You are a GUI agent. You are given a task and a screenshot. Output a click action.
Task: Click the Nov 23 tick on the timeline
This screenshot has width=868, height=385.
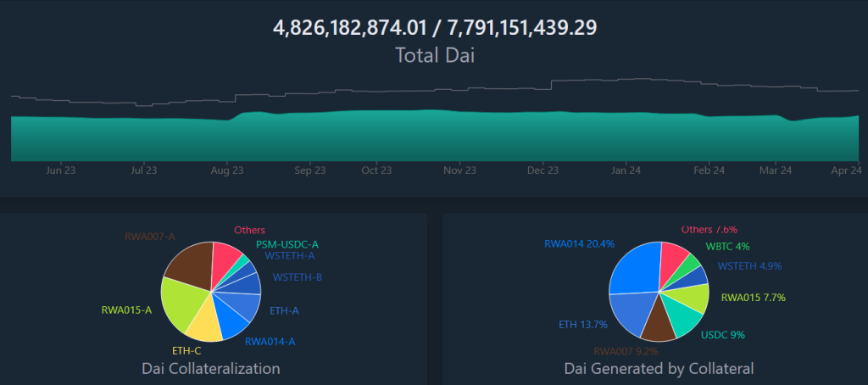pos(459,170)
